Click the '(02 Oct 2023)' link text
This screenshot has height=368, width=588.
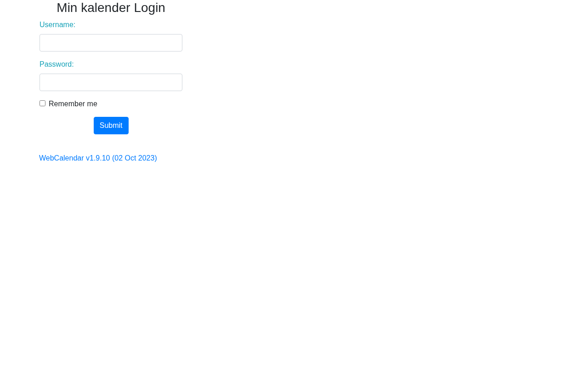[x=135, y=158]
